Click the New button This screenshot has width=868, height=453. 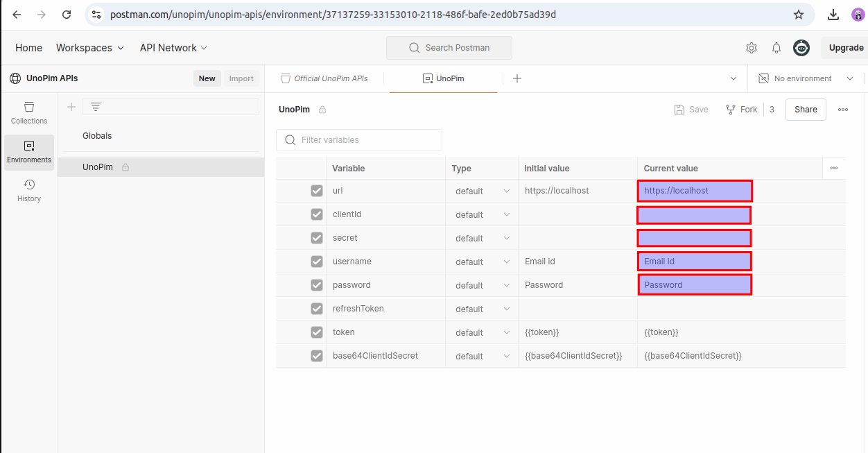point(207,78)
